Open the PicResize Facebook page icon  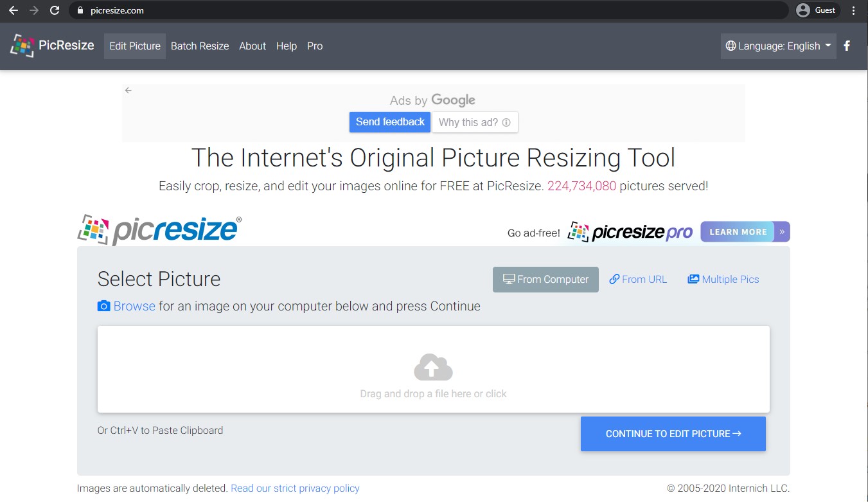[x=847, y=46]
